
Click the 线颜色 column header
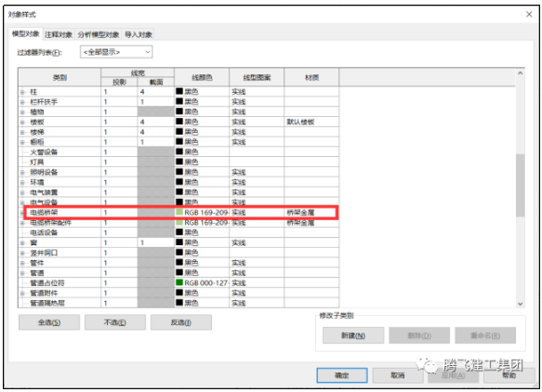coord(202,77)
